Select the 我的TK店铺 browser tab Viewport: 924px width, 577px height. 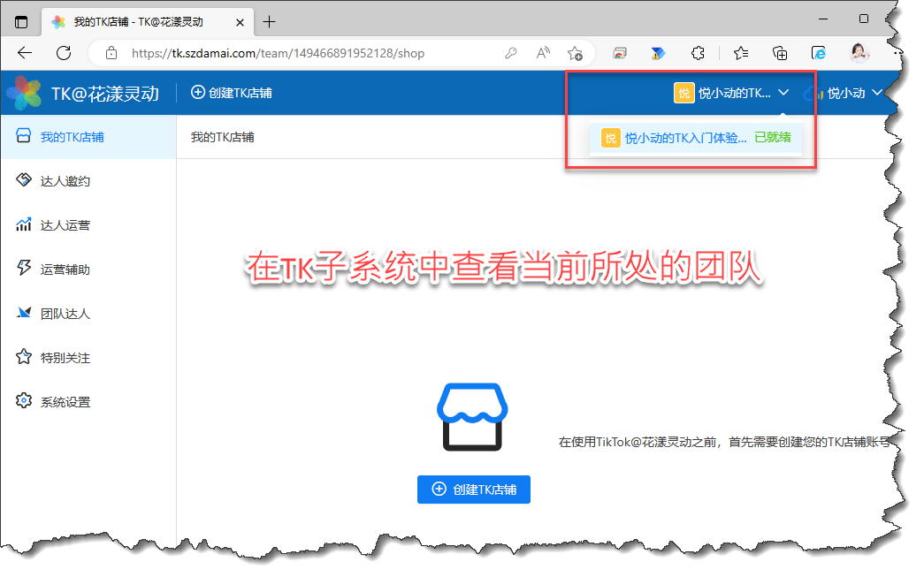[x=148, y=22]
